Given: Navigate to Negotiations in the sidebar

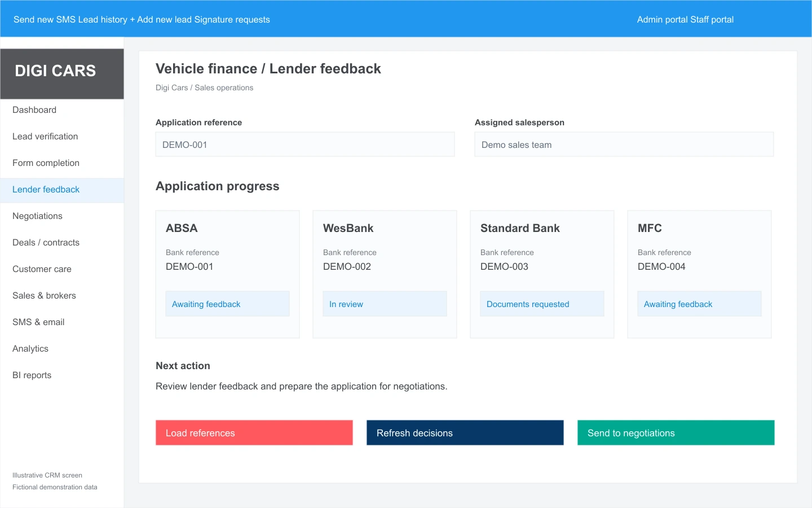Looking at the screenshot, I should tap(62, 216).
